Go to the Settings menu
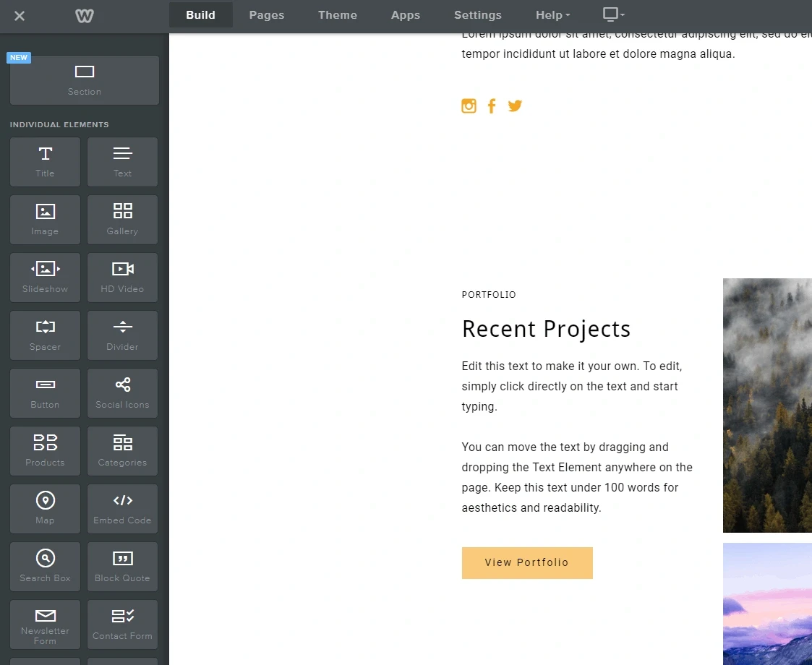 (x=477, y=14)
